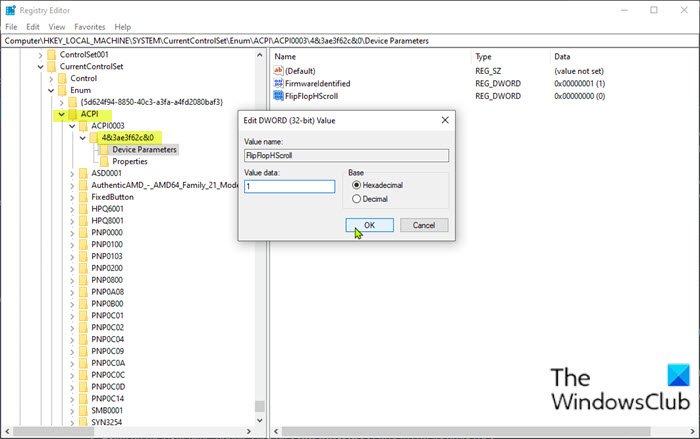This screenshot has width=700, height=439.
Task: Click the Properties folder icon
Action: click(104, 161)
